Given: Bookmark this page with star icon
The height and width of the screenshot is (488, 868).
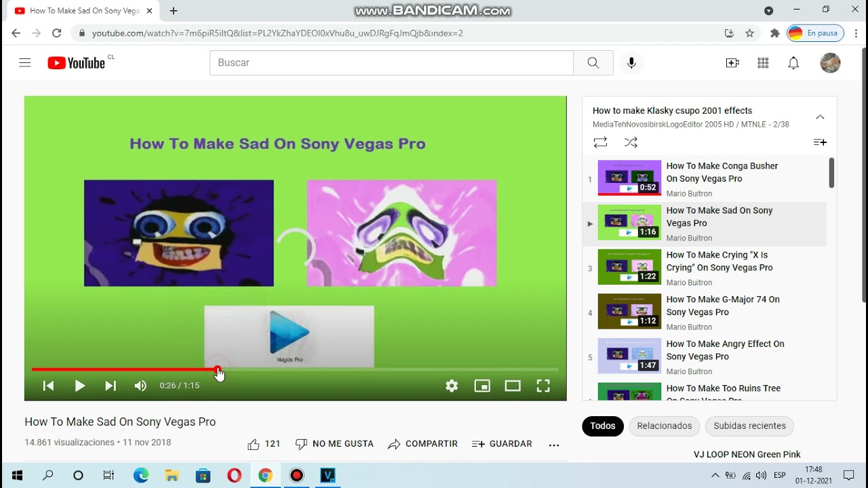Looking at the screenshot, I should coord(749,33).
